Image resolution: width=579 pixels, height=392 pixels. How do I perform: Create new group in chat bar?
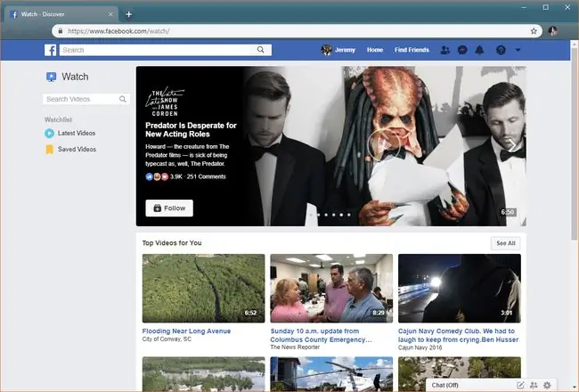534,385
